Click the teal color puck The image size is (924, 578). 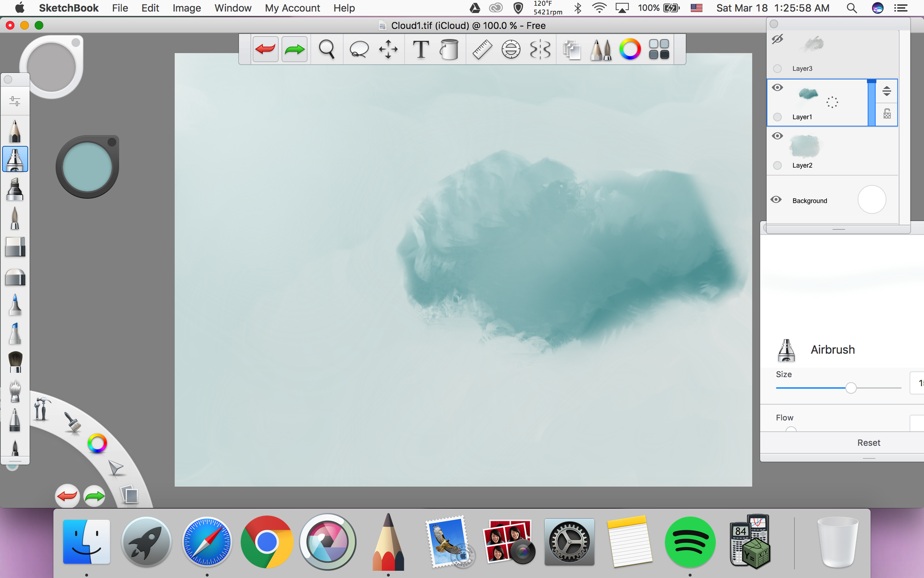click(87, 167)
